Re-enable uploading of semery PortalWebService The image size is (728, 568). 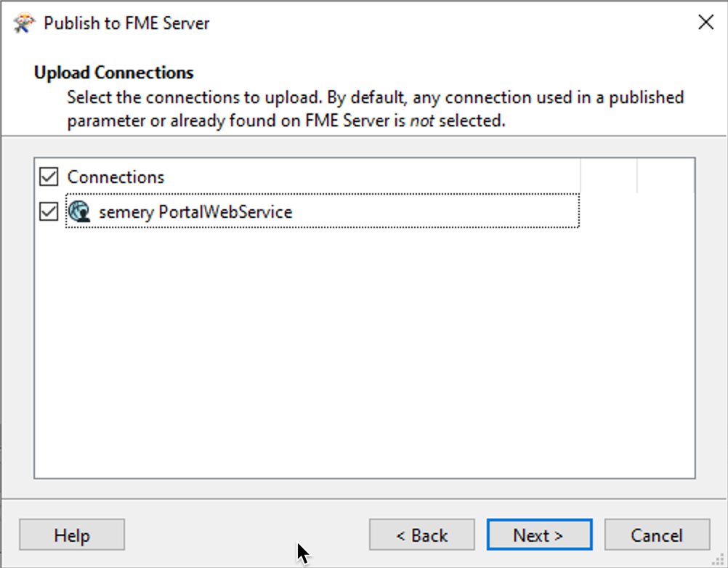pyautogui.click(x=48, y=211)
